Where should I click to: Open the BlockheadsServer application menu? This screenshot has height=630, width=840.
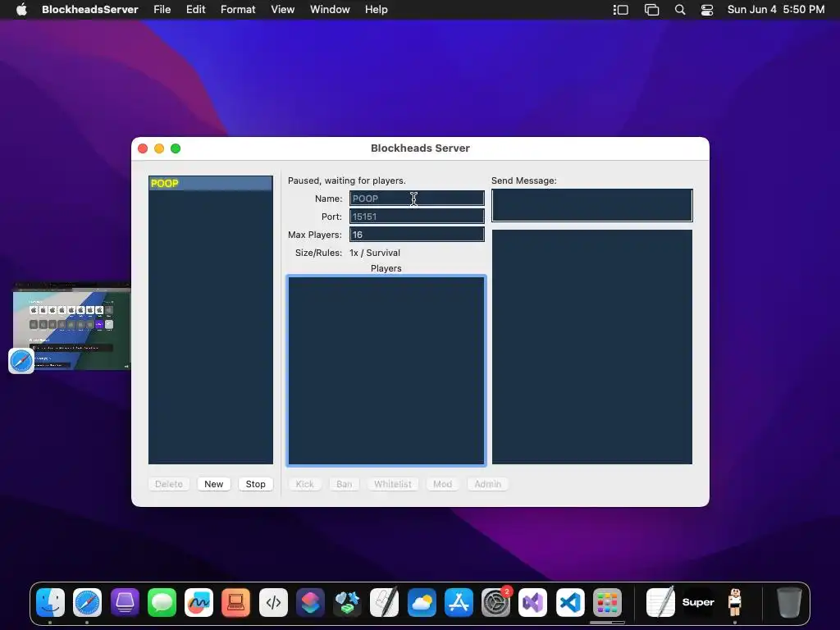pos(90,10)
